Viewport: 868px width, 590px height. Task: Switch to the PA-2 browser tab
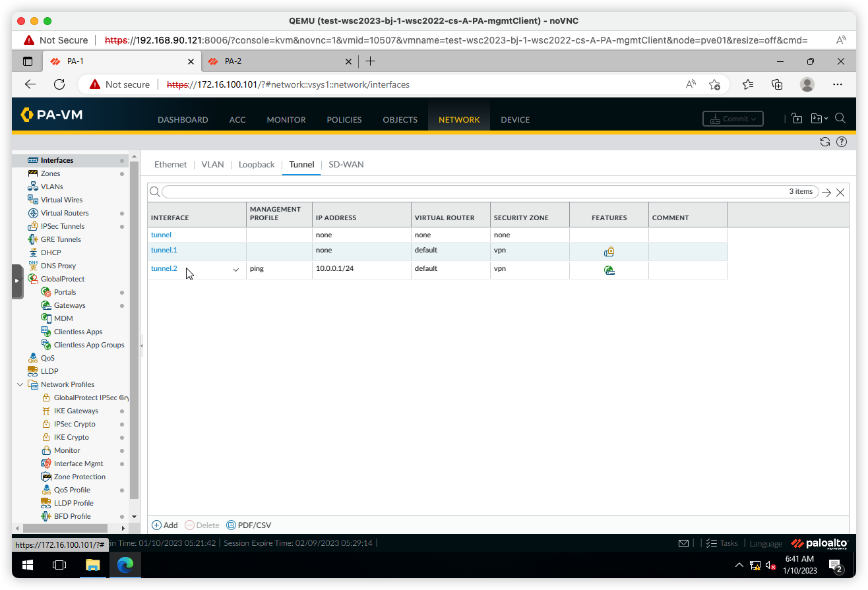(280, 61)
